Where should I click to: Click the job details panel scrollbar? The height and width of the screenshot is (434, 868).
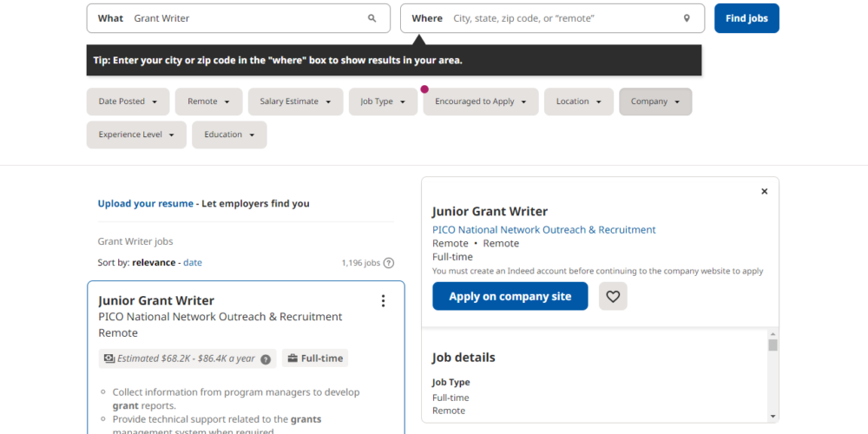pos(773,374)
